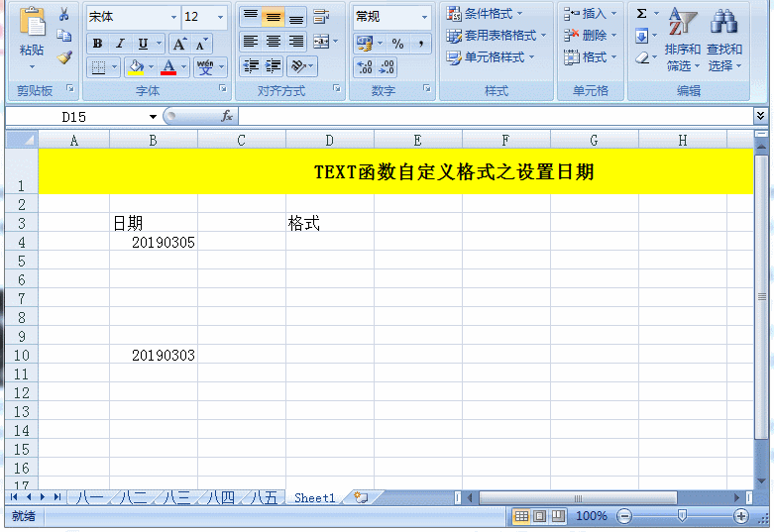Click the Select All corner button
This screenshot has height=532, width=774.
point(22,140)
